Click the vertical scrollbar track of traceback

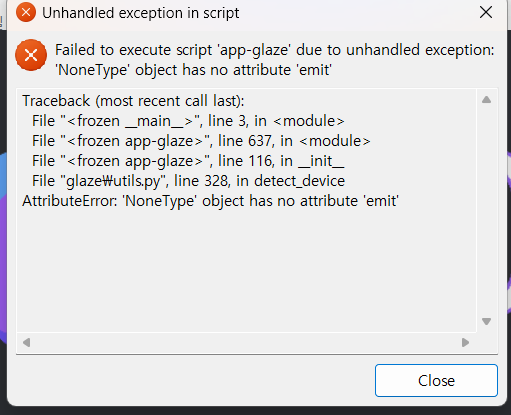coord(486,210)
